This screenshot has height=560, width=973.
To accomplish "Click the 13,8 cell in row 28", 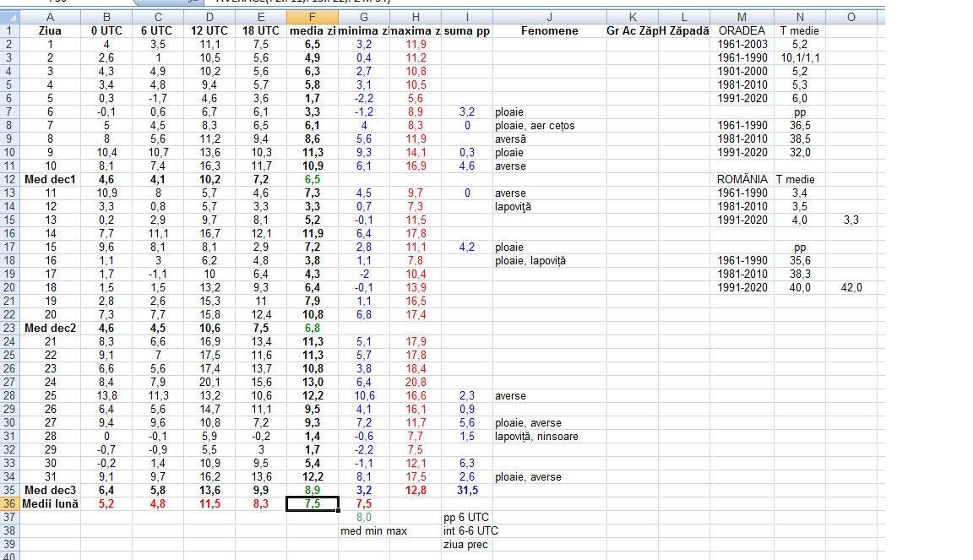I will 106,395.
